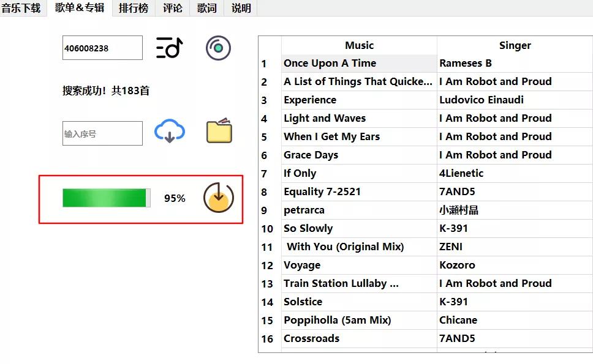Switch to the 音乐下载 tab
This screenshot has height=364, width=593.
pos(21,8)
